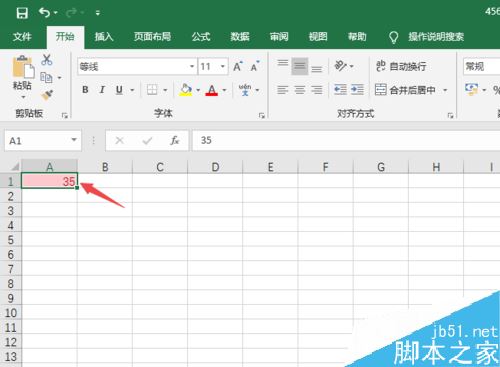This screenshot has height=367, width=500.
Task: Apply the red font color swatch
Action: [x=212, y=90]
